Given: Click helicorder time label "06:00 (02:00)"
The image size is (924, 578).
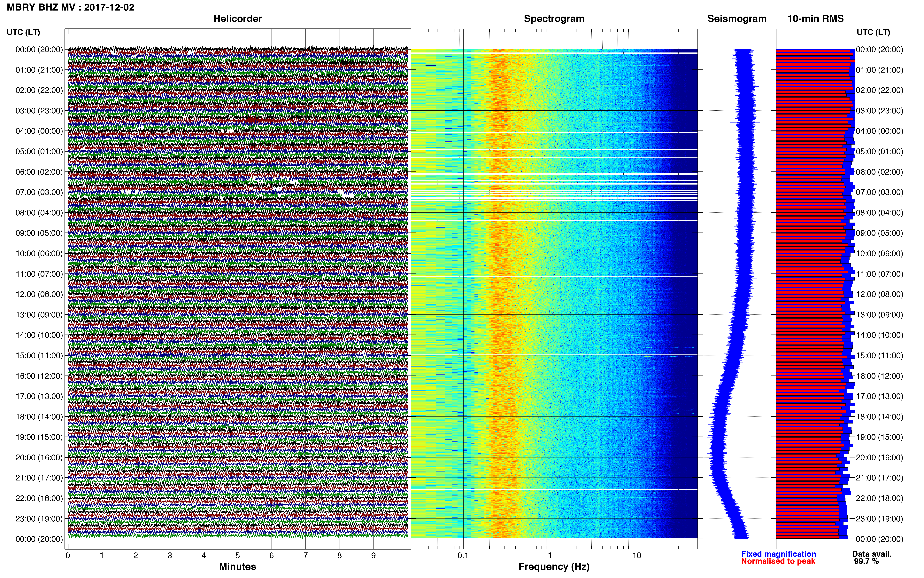Looking at the screenshot, I should pyautogui.click(x=39, y=172).
